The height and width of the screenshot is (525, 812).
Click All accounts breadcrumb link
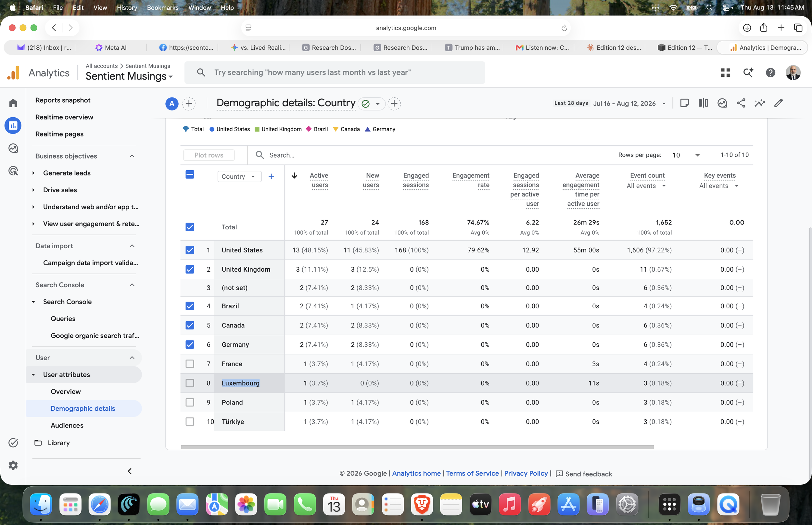[x=102, y=66]
